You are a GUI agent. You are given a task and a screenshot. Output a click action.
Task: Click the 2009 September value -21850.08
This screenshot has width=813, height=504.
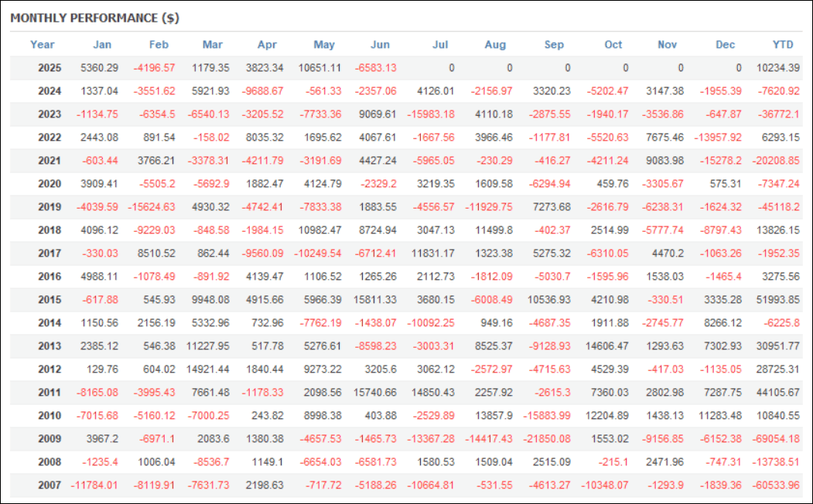(547, 439)
